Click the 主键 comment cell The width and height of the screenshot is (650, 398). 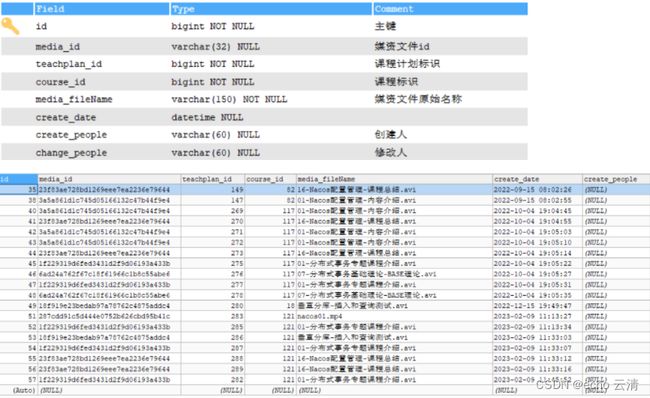tap(386, 26)
